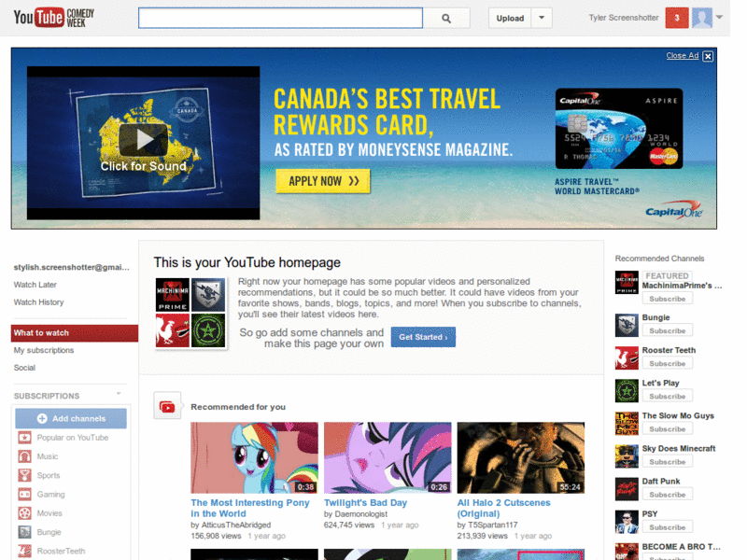Open All Halo 2 Cutscenes thumbnail
The height and width of the screenshot is (560, 747).
tap(521, 457)
